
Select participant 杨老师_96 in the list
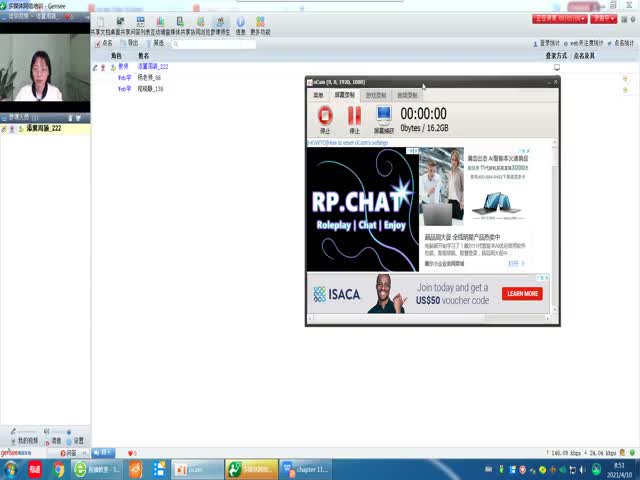tap(149, 77)
